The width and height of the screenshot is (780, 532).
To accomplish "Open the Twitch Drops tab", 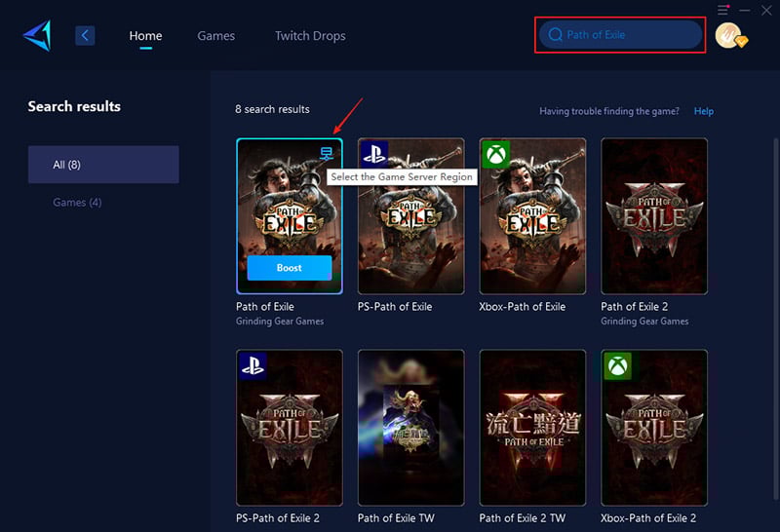I will point(310,36).
